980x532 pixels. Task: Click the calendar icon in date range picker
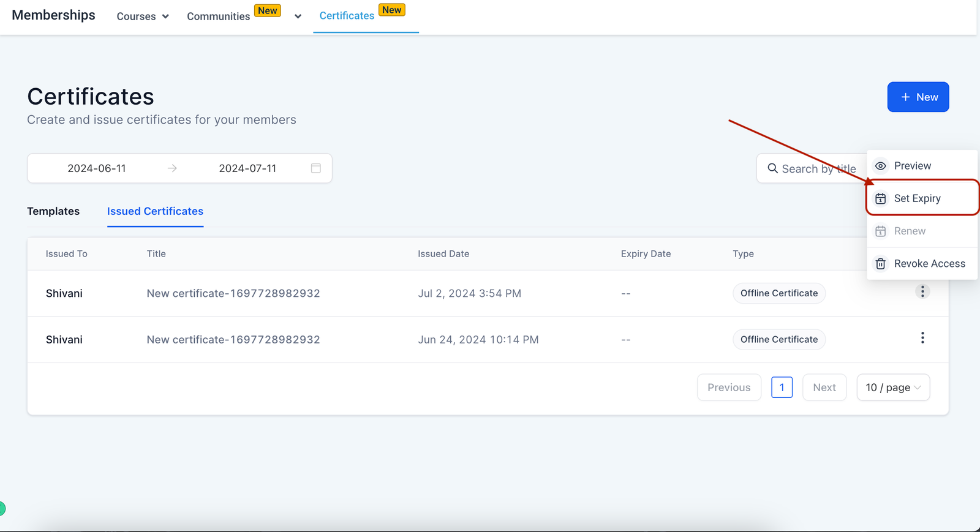pyautogui.click(x=315, y=168)
